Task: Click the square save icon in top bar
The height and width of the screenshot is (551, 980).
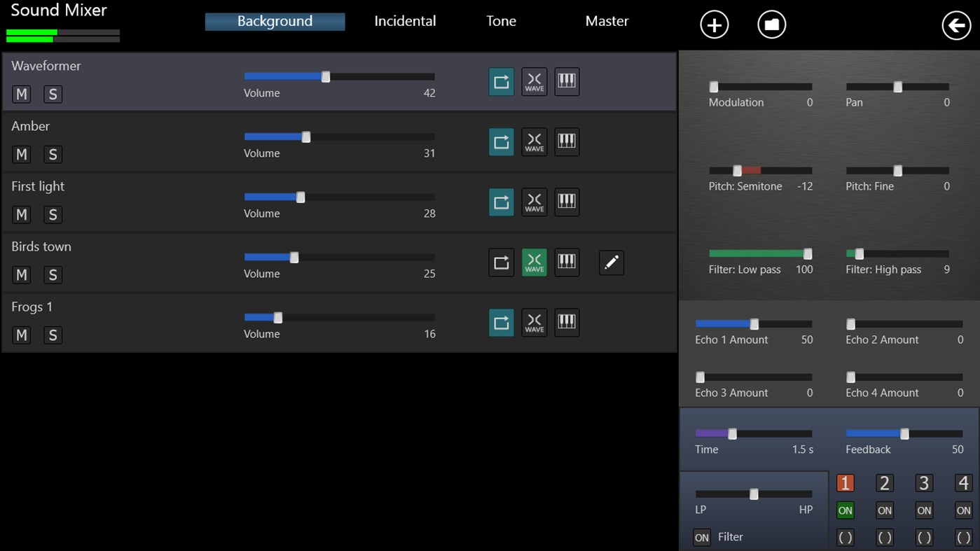Action: pyautogui.click(x=771, y=24)
